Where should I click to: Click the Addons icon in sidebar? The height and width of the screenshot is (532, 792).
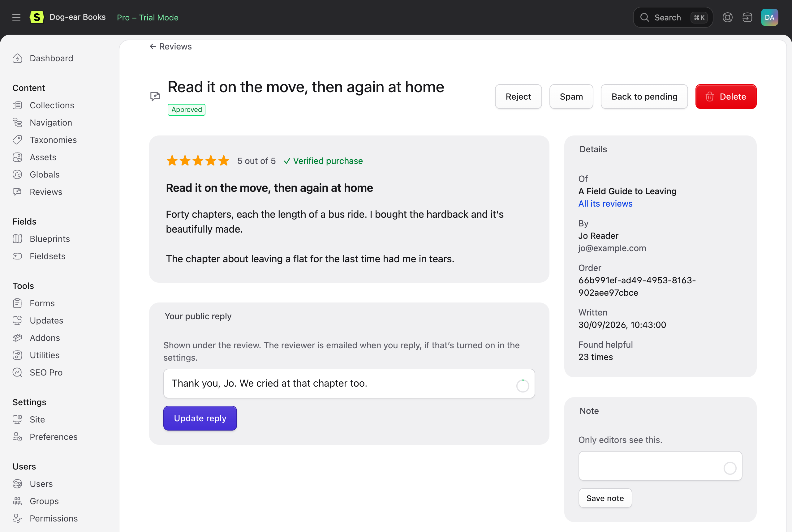tap(17, 338)
